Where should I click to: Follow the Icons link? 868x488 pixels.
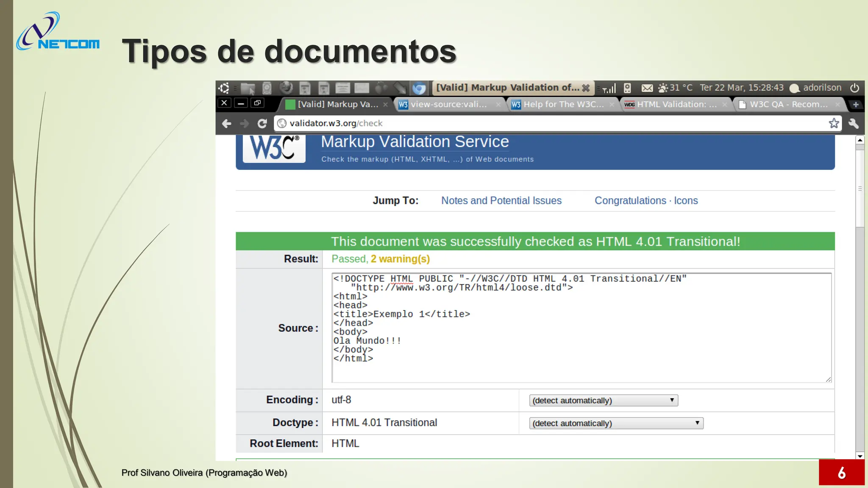686,200
